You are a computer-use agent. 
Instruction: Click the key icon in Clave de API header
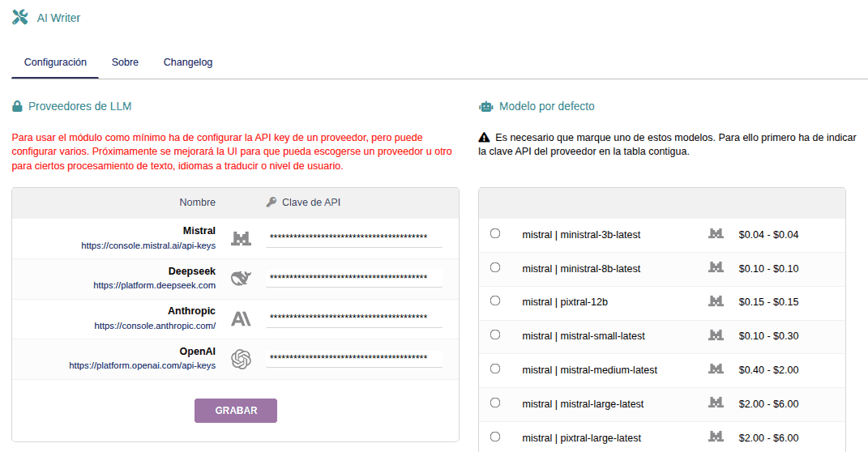[272, 203]
